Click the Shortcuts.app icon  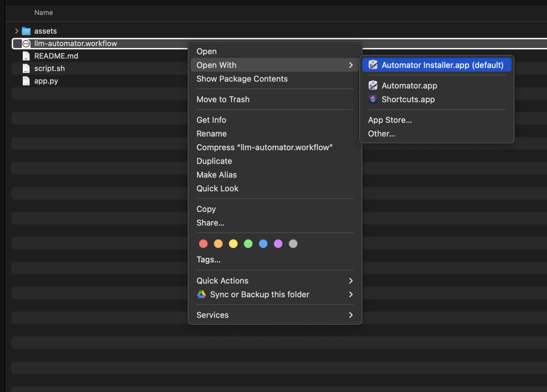click(373, 99)
